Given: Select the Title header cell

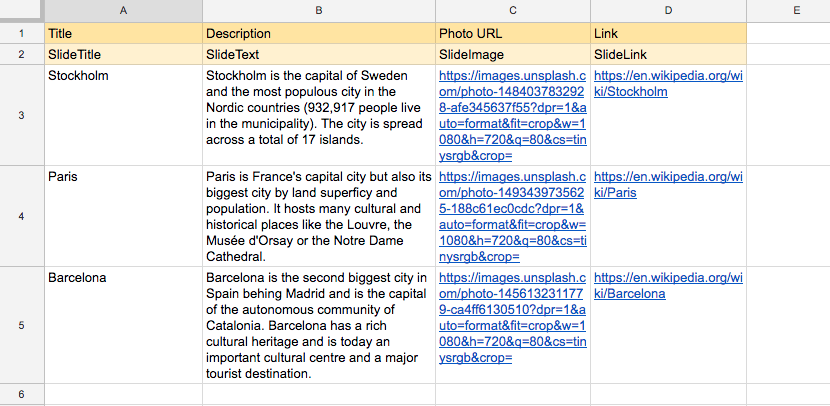Looking at the screenshot, I should (x=122, y=34).
